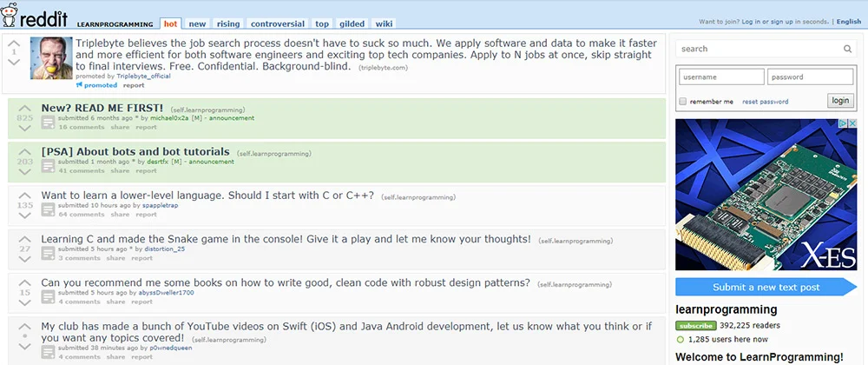Open the clean code books recommendation post

(x=286, y=282)
